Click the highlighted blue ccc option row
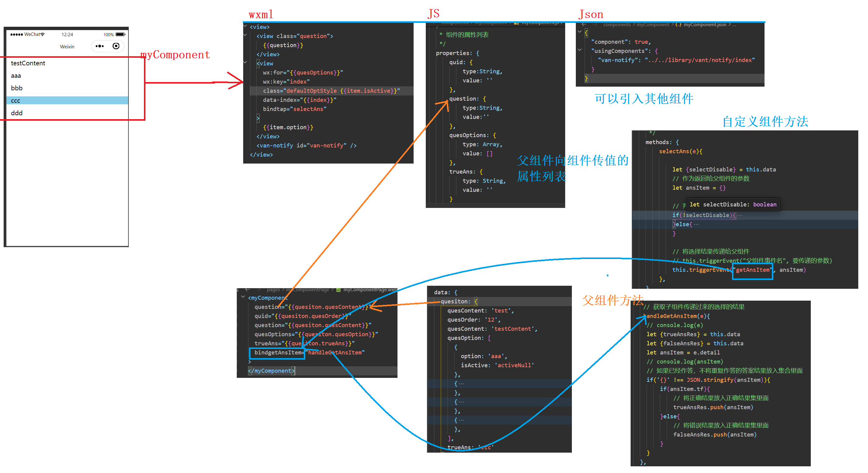Image resolution: width=868 pixels, height=473 pixels. coord(67,100)
